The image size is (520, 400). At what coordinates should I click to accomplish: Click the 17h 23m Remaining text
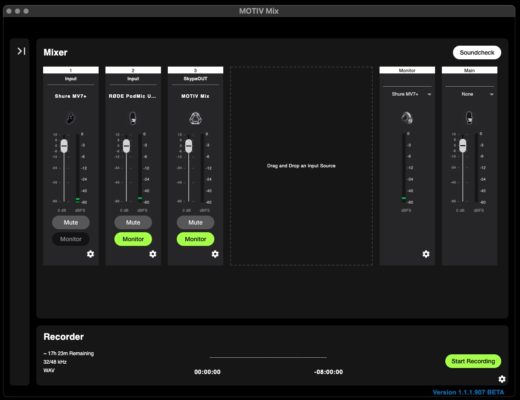(x=69, y=353)
